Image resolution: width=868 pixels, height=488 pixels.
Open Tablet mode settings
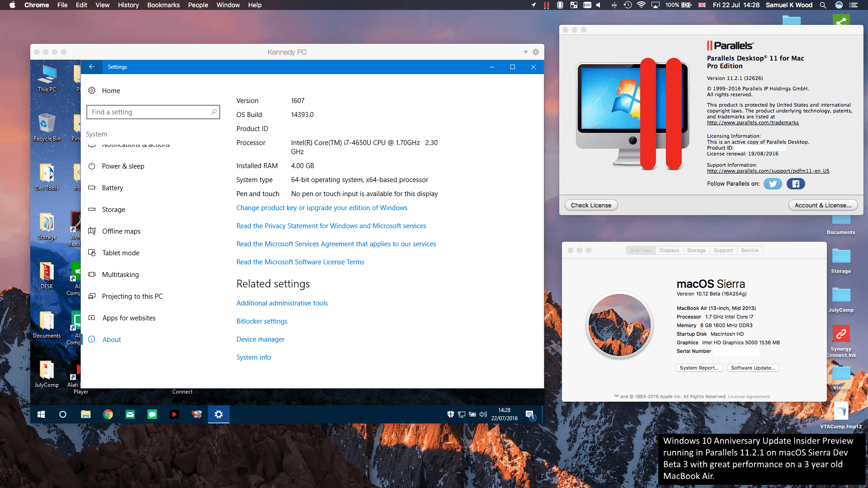click(x=121, y=253)
